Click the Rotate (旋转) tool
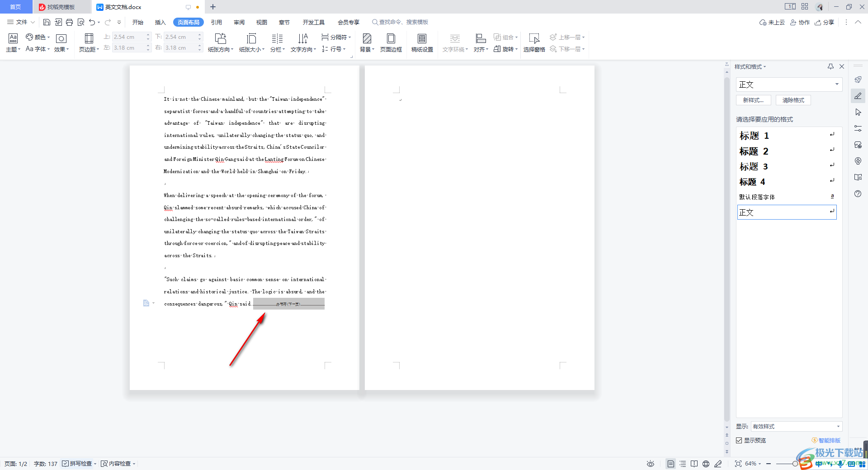Viewport: 868px width, 470px height. tap(505, 49)
